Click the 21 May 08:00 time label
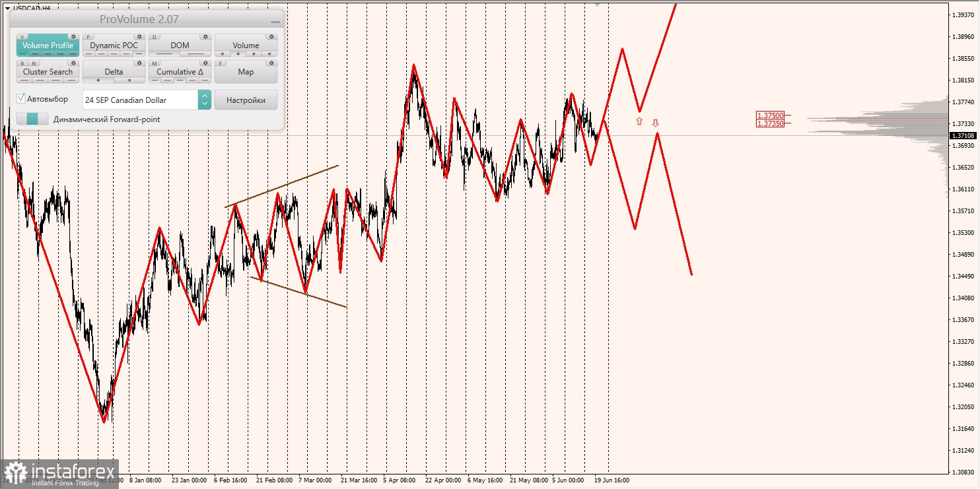 tap(529, 480)
